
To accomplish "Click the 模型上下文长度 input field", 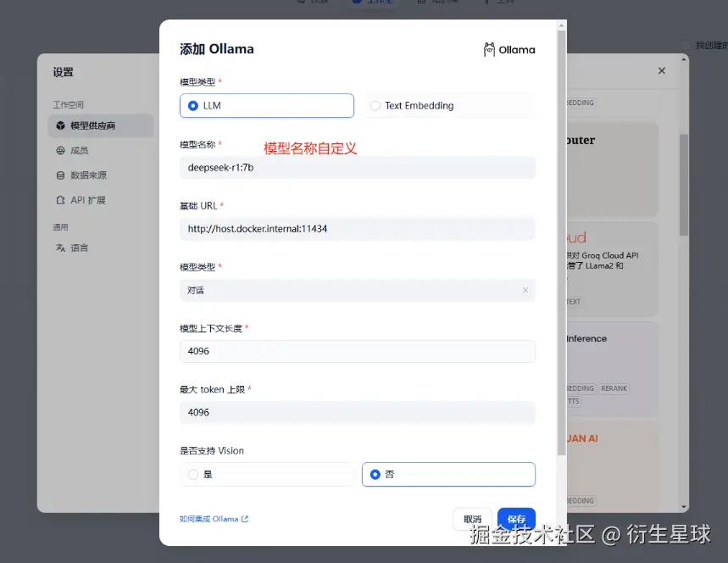I will 358,351.
